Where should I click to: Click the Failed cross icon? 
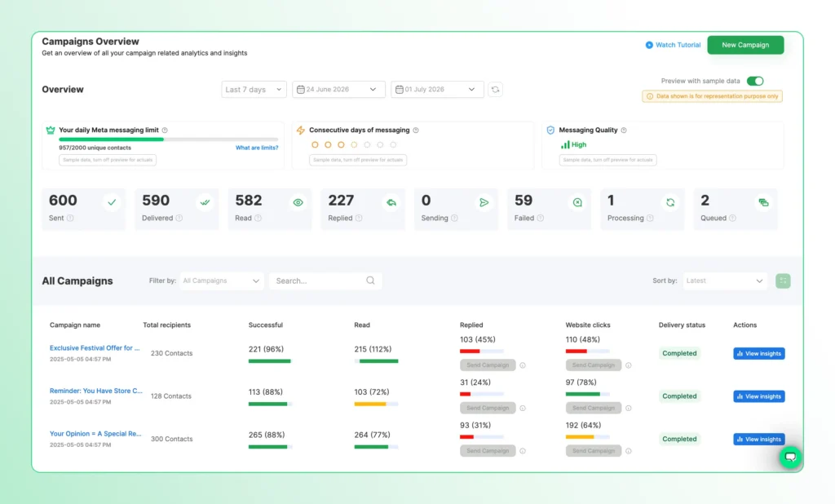(x=577, y=202)
